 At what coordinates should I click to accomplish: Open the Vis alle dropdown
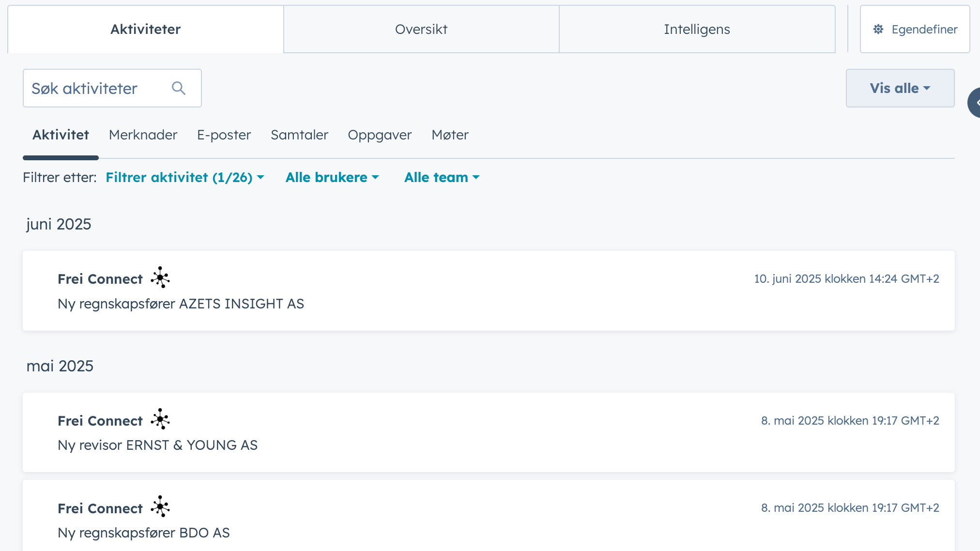tap(900, 88)
